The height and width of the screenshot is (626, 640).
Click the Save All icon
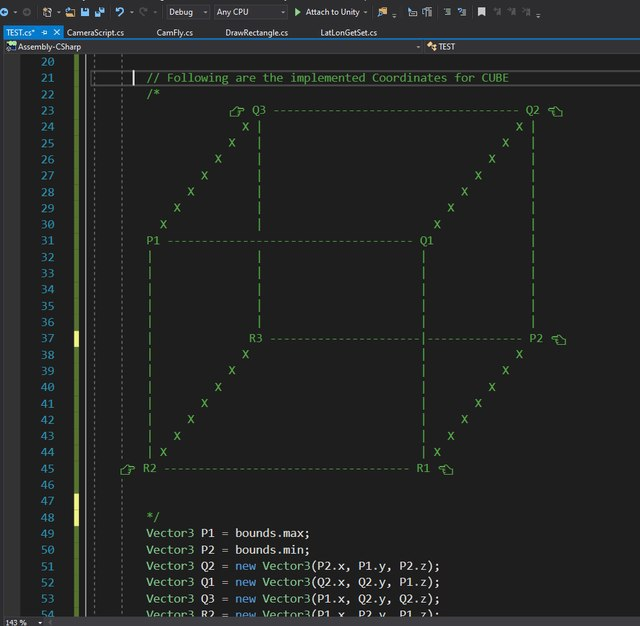coord(101,12)
